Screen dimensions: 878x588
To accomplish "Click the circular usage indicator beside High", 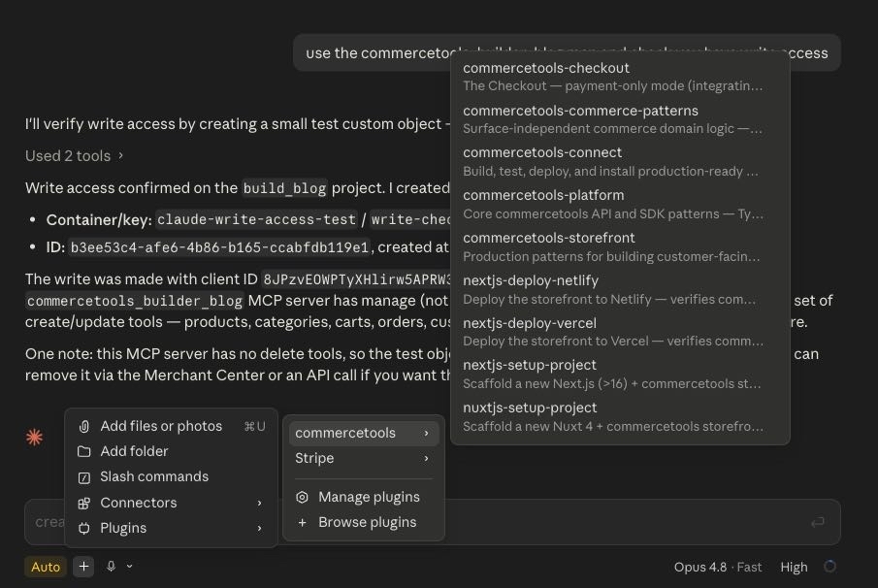I will (829, 567).
